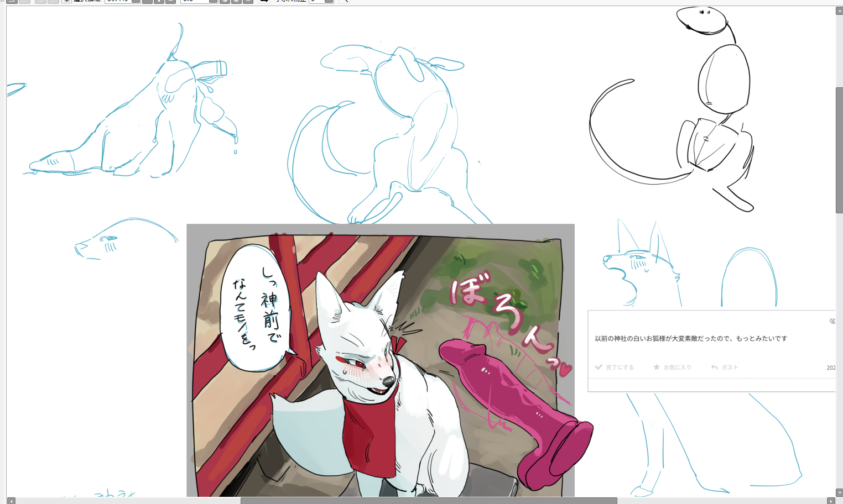Click the reply arrow icon for ポスト
This screenshot has width=843, height=504.
714,367
